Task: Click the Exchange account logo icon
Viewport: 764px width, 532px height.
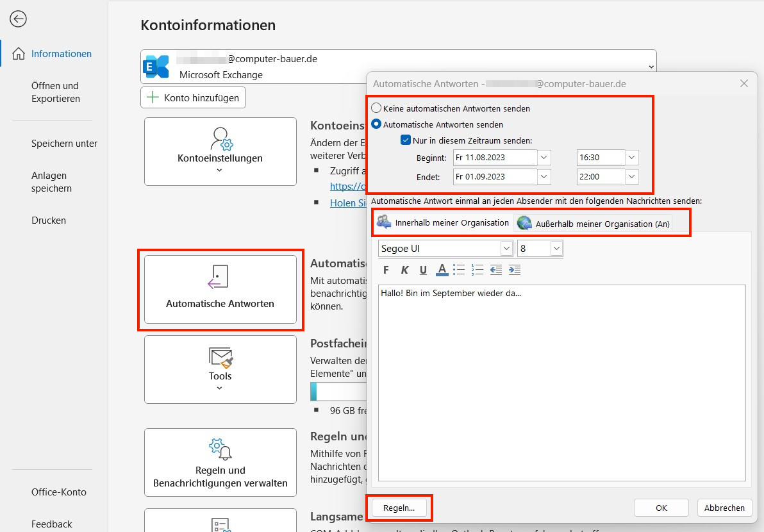Action: (x=156, y=67)
